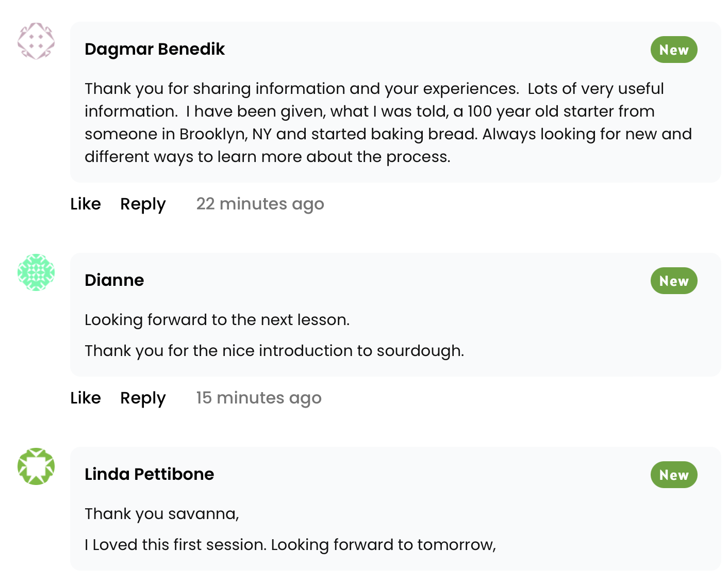
Task: Open Dianne's profile name
Action: click(x=114, y=280)
